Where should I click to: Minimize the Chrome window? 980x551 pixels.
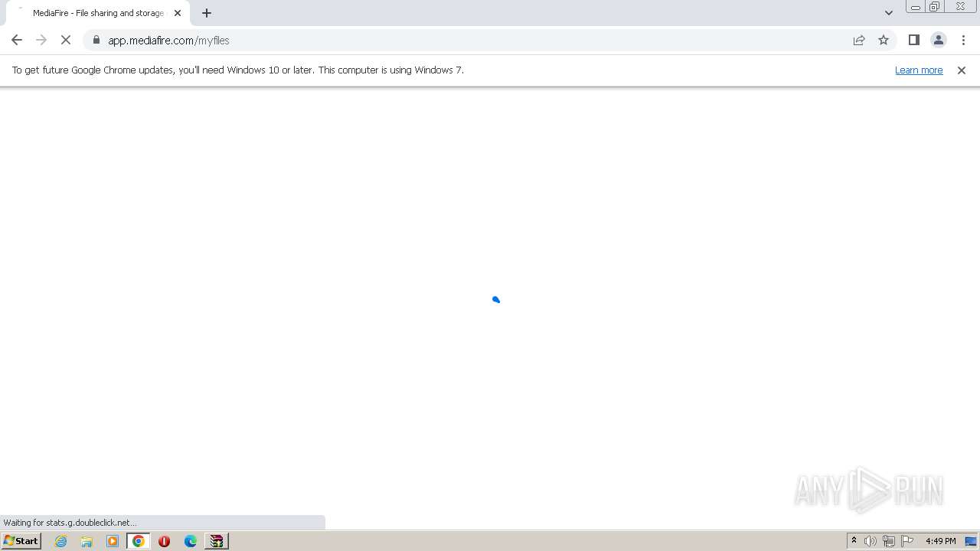[916, 7]
